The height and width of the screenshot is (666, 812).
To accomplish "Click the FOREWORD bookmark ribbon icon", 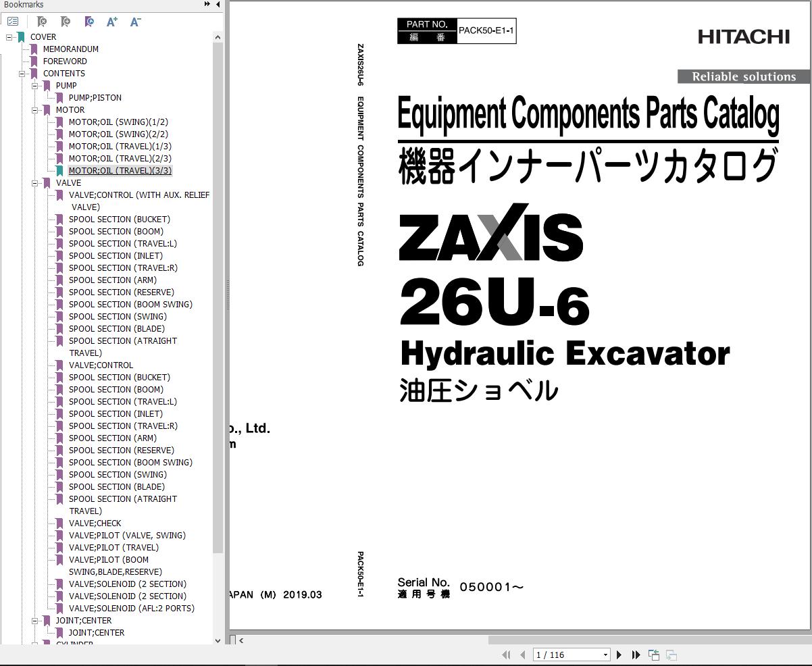I will coord(34,61).
